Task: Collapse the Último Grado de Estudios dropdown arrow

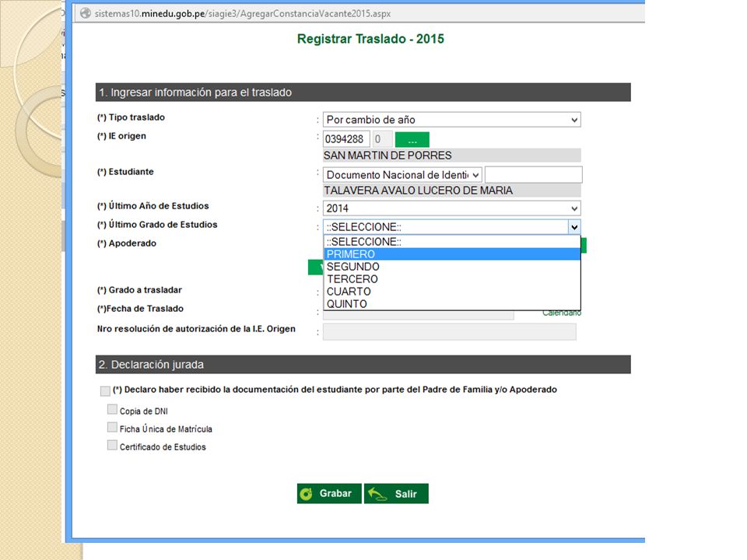Action: point(574,227)
